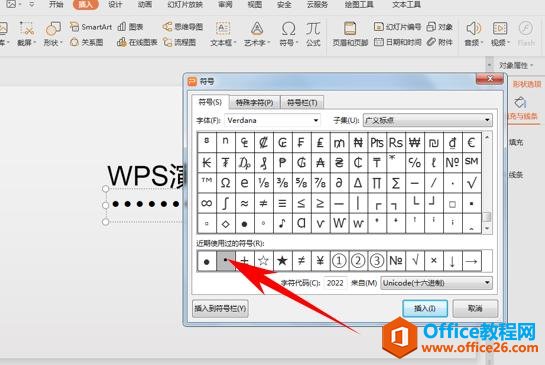Screen dimensions: 545x365
Task: Select the diamond ◇ symbol in grid
Action: tap(225, 224)
